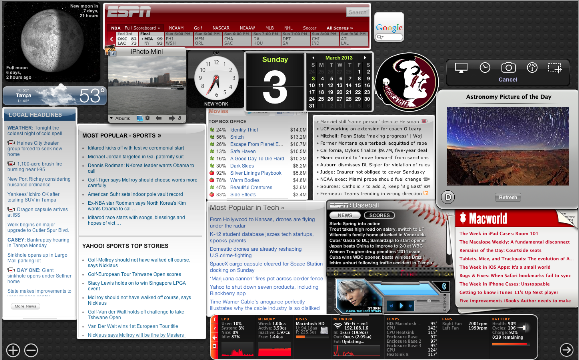
Task: Open the Most Popular in Tech » heading
Action: (x=247, y=208)
